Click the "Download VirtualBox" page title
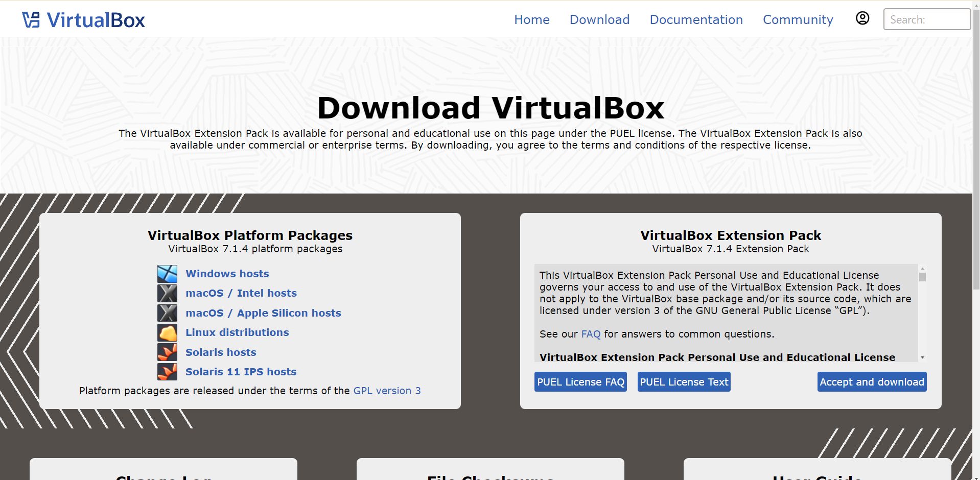980x480 pixels. (491, 108)
